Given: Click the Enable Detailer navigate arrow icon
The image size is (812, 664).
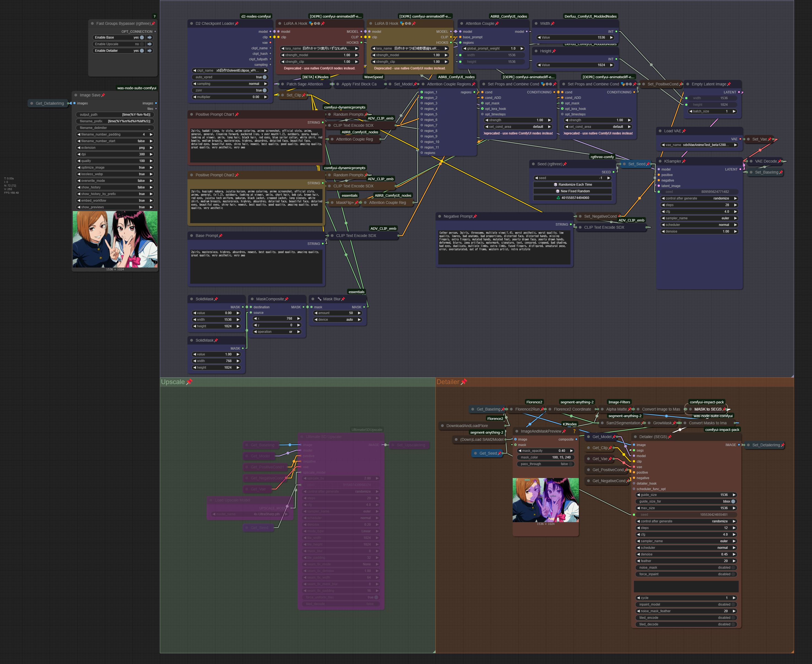Looking at the screenshot, I should point(150,50).
